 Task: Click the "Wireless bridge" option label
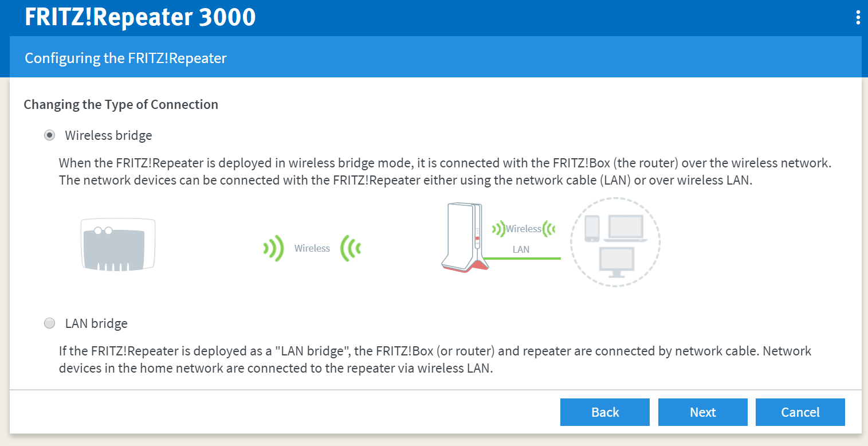(109, 136)
